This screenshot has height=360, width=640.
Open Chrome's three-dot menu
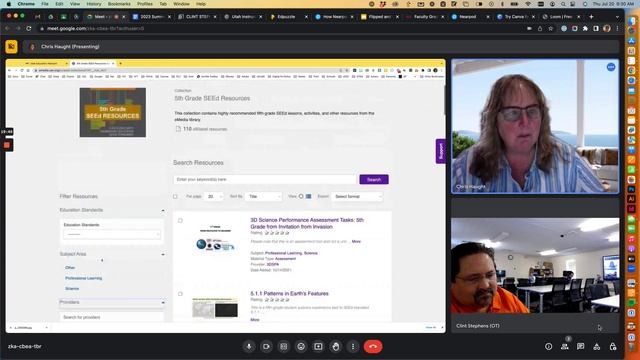(x=618, y=29)
